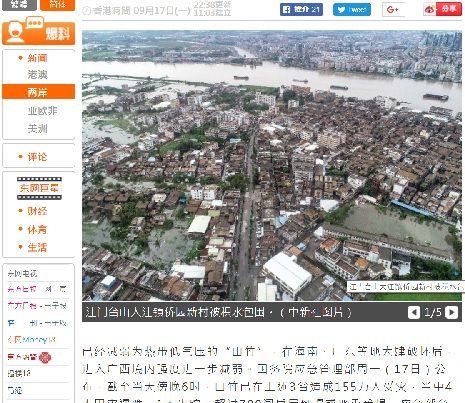The image size is (465, 403).
Task: Open the 美洲 news category
Action: pos(37,128)
